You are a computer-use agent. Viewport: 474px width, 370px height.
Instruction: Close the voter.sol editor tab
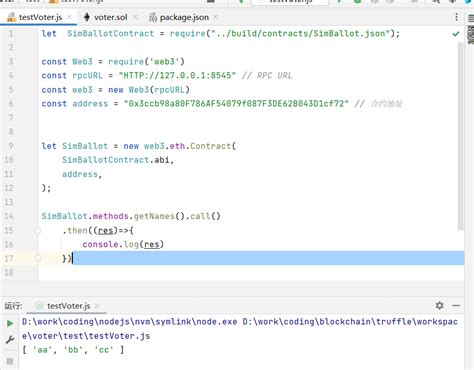135,17
